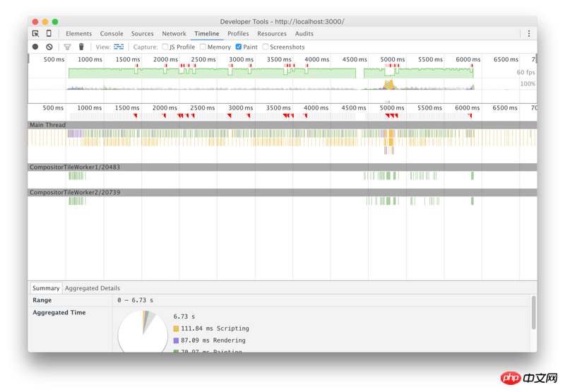Collapse the CompositorTileWorker1/20483 section
The image size is (565, 392).
[x=74, y=167]
